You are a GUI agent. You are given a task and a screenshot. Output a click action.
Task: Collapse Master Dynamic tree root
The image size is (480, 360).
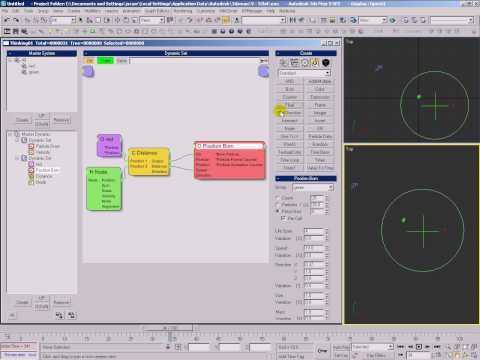[11, 134]
